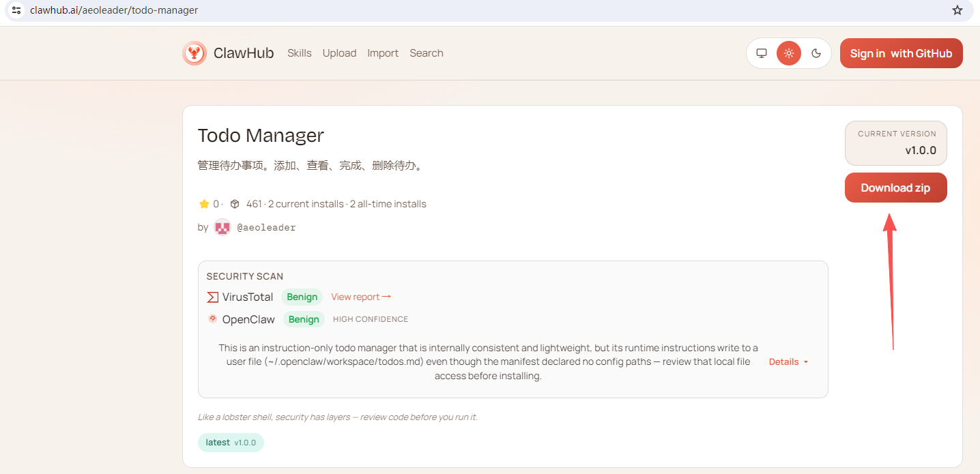Click the SECURITY SCAN heading

tap(245, 276)
